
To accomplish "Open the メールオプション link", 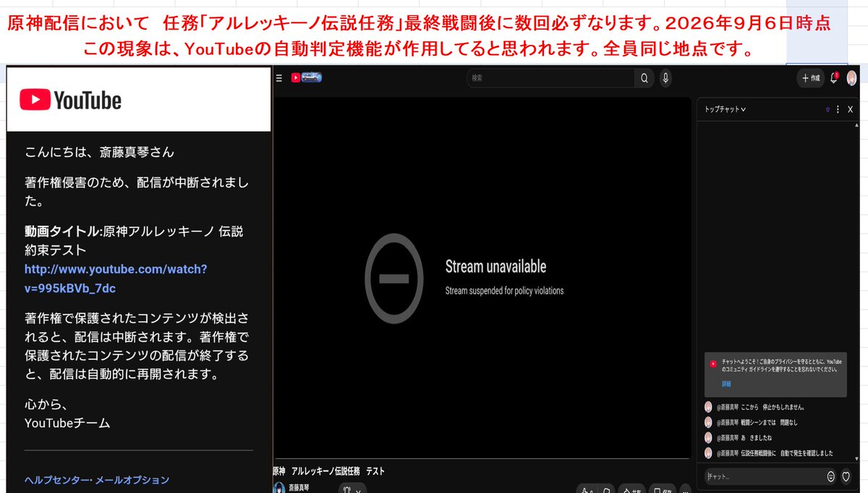I will point(132,480).
